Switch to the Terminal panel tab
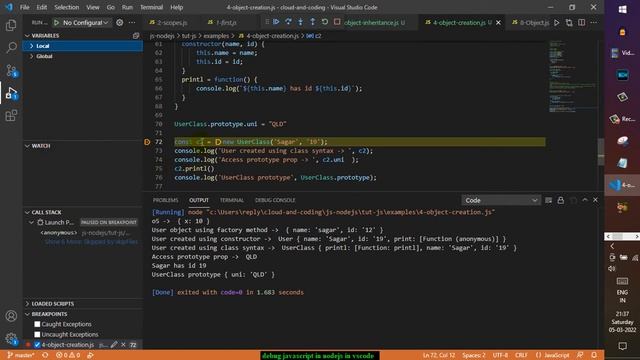The height and width of the screenshot is (360, 640). click(x=231, y=200)
